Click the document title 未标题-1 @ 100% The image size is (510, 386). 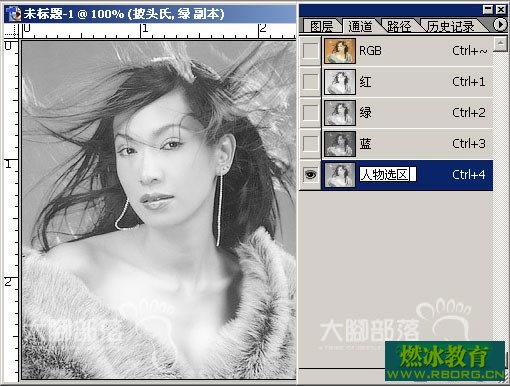click(73, 14)
